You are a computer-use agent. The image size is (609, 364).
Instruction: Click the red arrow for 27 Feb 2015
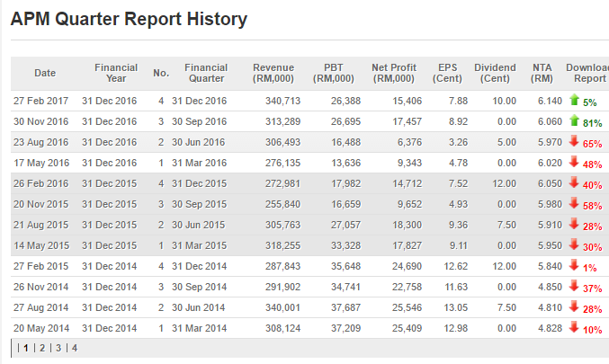pyautogui.click(x=574, y=265)
